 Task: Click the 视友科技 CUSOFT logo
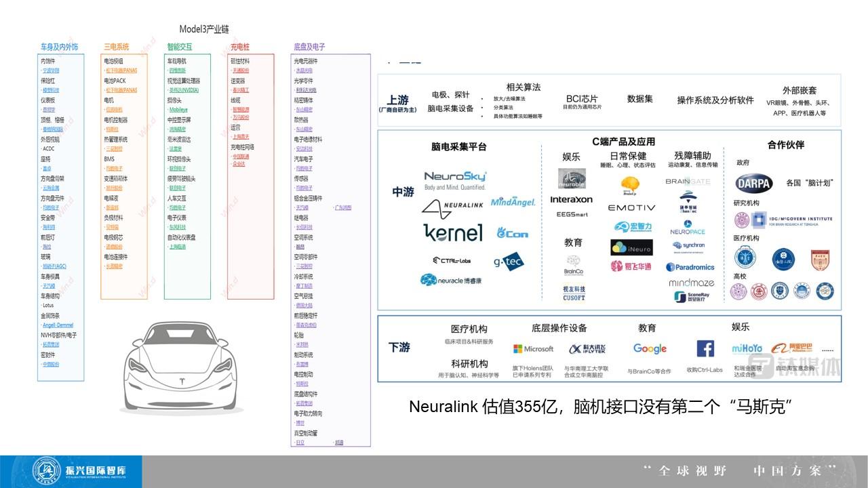click(574, 293)
